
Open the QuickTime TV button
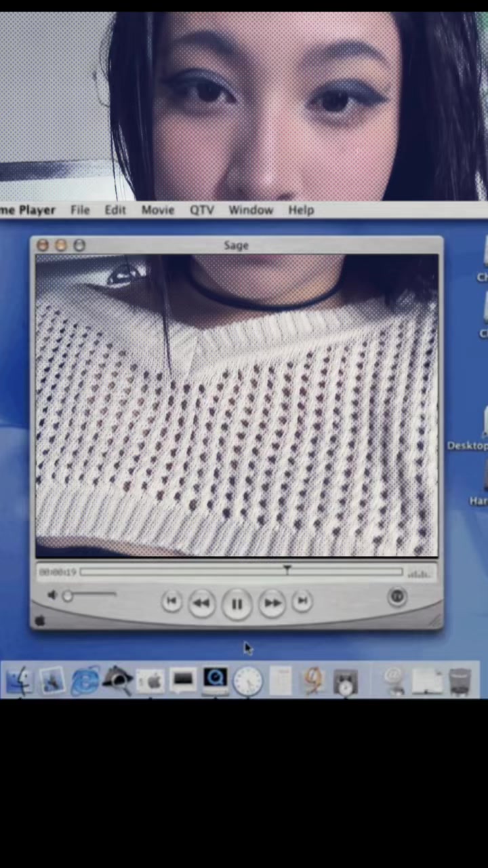click(x=397, y=597)
